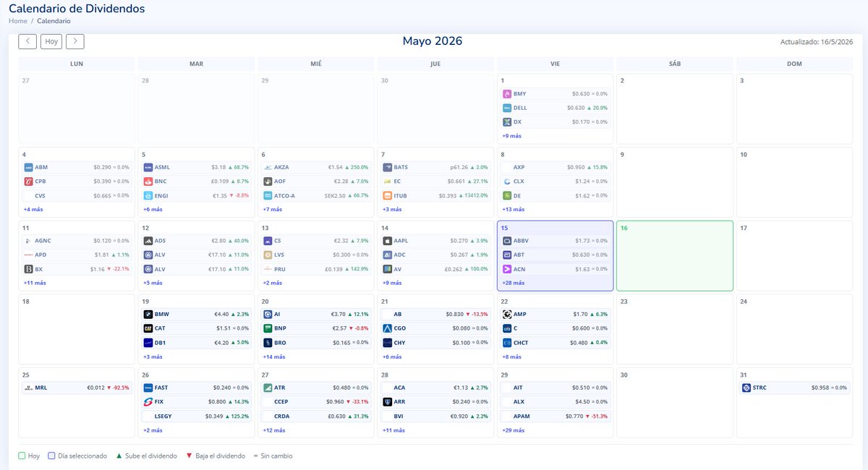Click the VIE column header
Screen dimensions: 868x470
point(555,64)
